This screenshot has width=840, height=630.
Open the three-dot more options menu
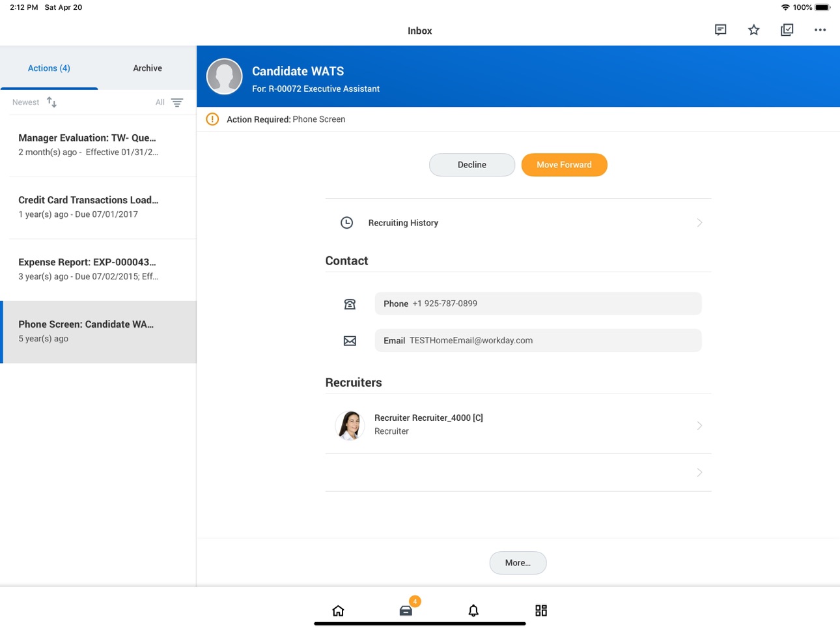pos(820,30)
